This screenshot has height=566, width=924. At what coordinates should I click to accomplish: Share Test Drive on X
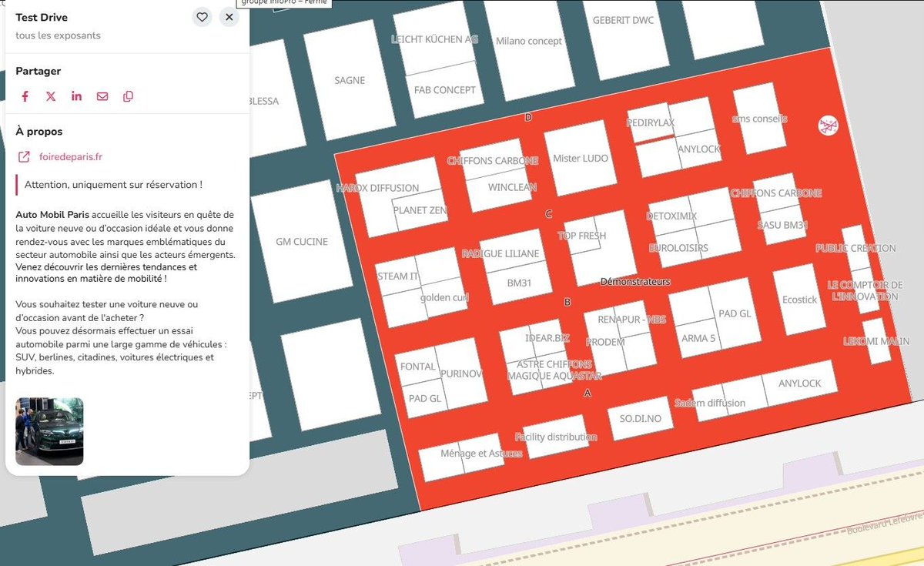51,96
